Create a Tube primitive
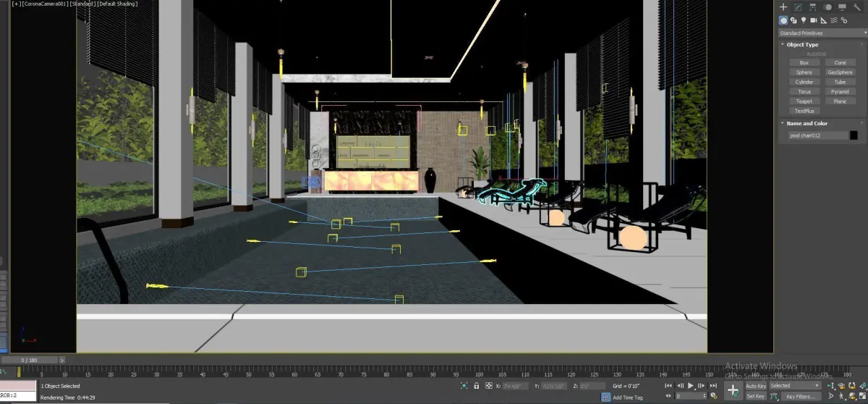 point(840,82)
